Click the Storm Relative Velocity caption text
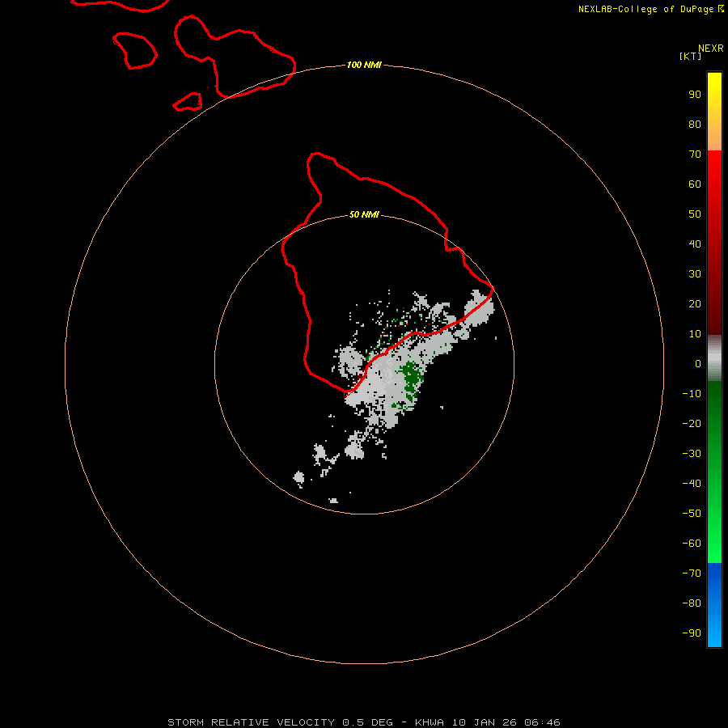 pyautogui.click(x=364, y=722)
